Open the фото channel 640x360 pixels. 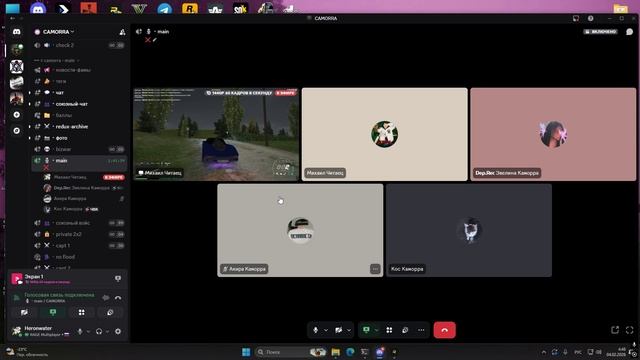(x=80, y=138)
